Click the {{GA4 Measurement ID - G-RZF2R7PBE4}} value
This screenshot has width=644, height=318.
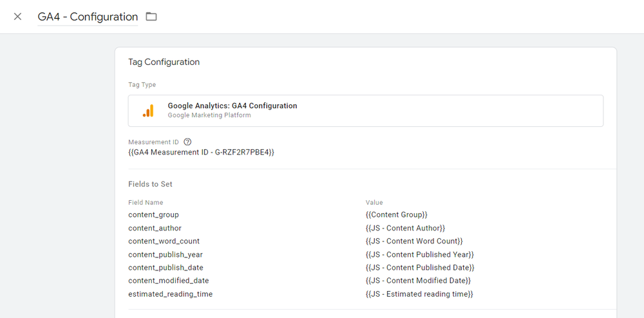[201, 153]
